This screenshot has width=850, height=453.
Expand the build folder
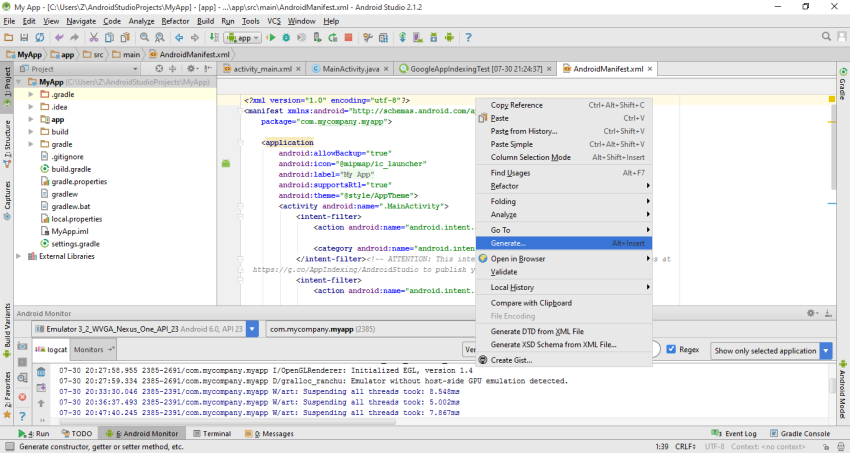point(31,132)
